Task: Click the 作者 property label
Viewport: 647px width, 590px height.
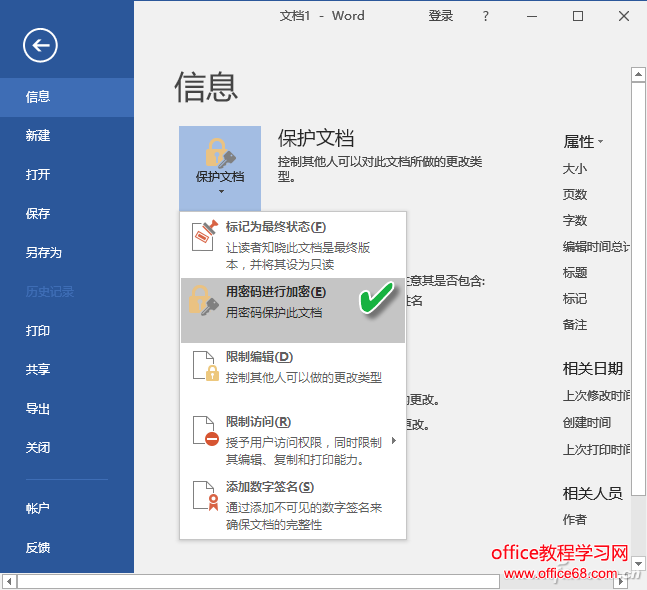Action: click(x=575, y=519)
